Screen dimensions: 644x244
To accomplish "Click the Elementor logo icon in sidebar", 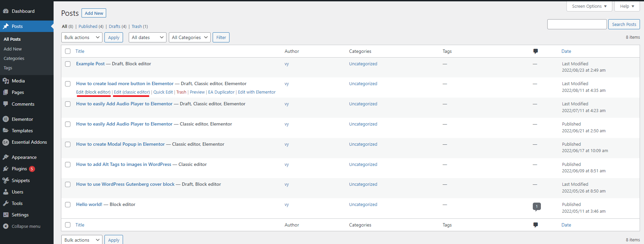I will coord(6,119).
